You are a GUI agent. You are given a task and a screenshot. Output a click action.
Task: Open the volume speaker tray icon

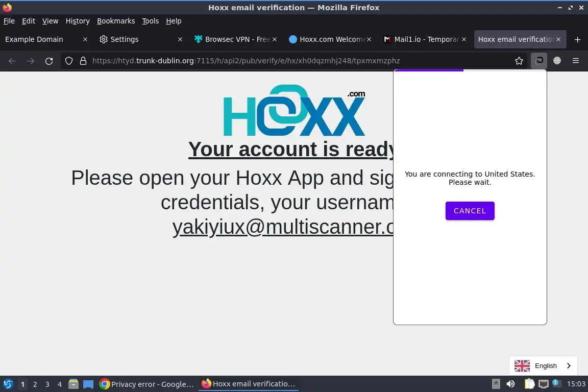[x=510, y=384]
